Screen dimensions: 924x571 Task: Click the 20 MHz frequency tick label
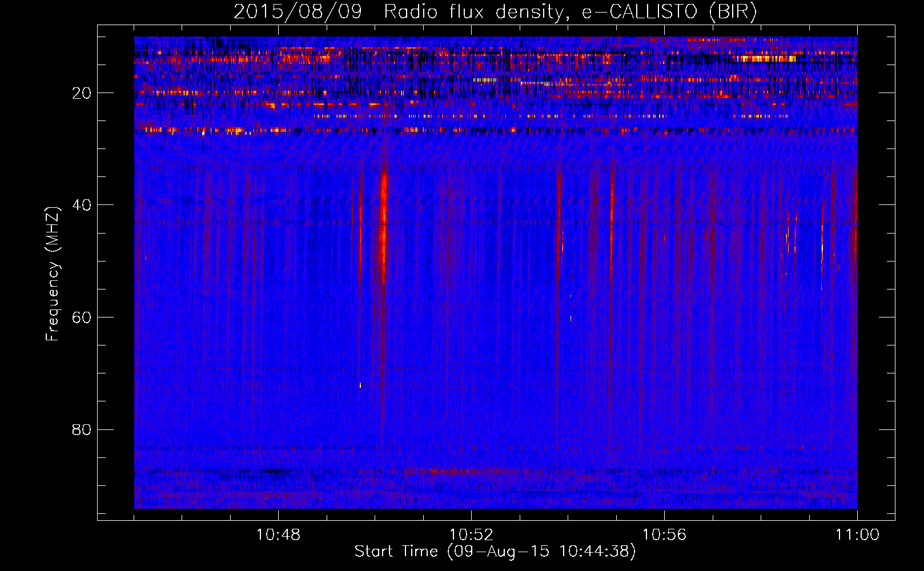click(81, 93)
